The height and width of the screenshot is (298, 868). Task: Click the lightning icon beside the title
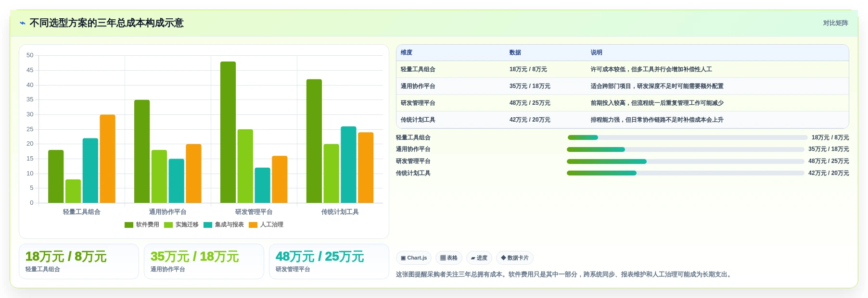(22, 23)
